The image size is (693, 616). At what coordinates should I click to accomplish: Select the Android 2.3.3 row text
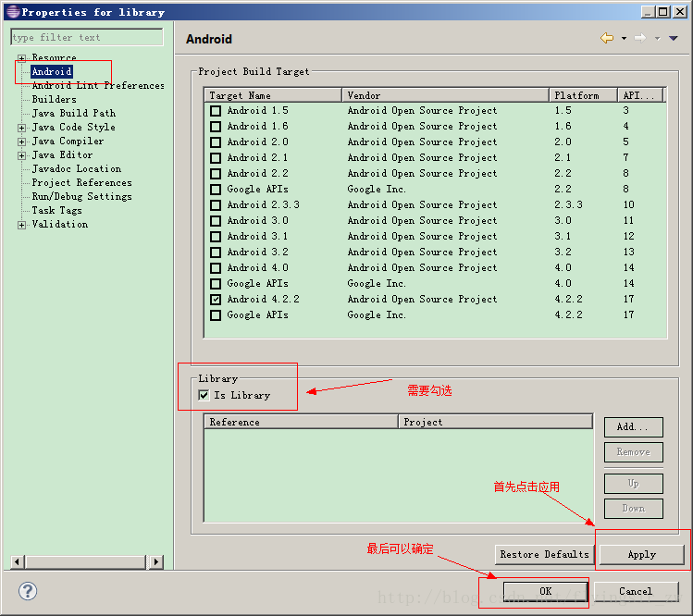point(263,205)
